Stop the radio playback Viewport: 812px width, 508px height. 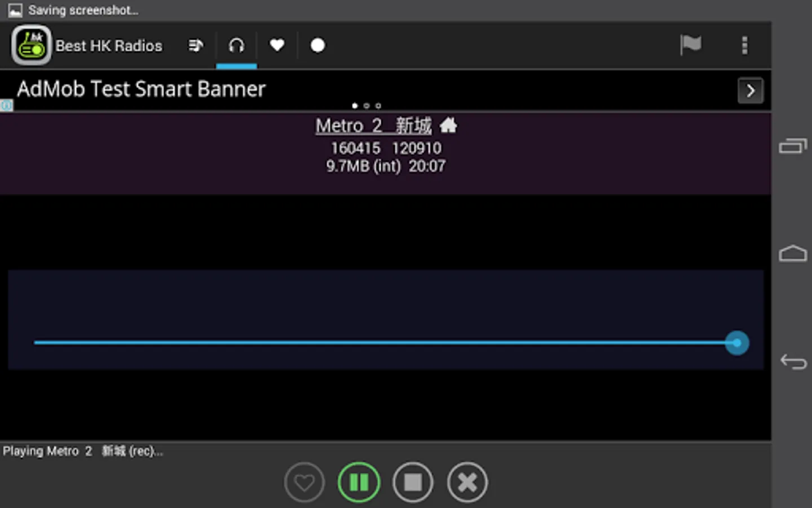tap(413, 482)
